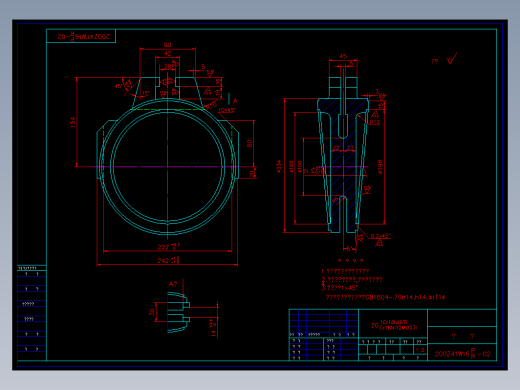This screenshot has width=520, height=390.
Task: Select the 42 dimension above the lug
Action: click(x=167, y=54)
